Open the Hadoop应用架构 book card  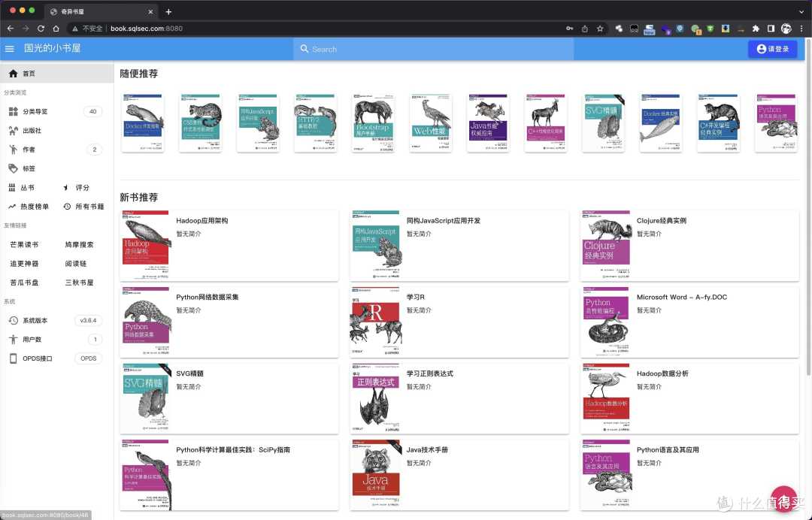[229, 245]
